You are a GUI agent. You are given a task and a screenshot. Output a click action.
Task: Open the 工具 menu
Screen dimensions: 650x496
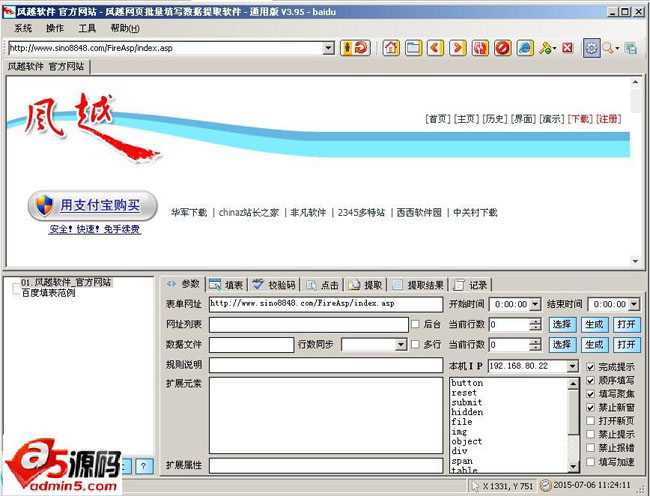[x=87, y=28]
